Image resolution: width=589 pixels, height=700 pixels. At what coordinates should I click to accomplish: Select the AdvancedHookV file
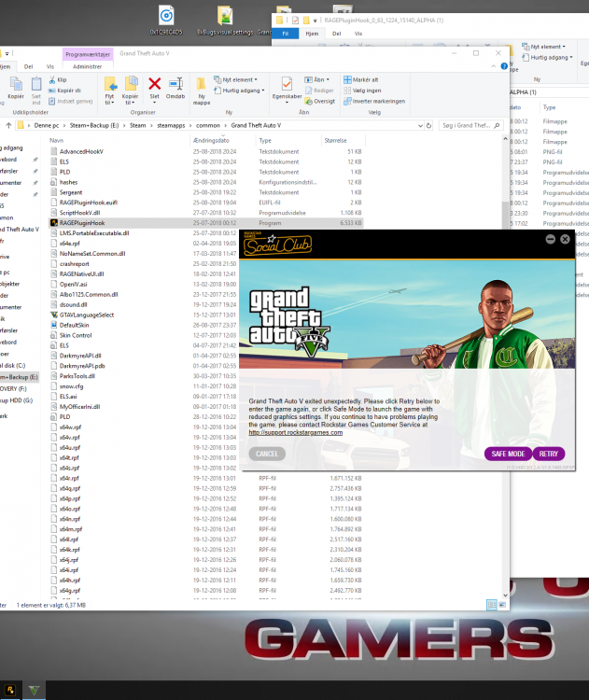click(x=81, y=151)
